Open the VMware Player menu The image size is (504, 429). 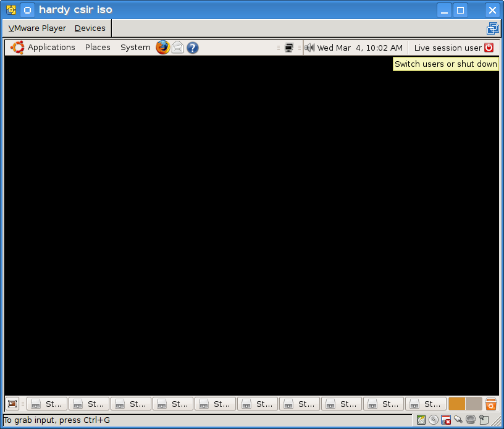click(37, 28)
